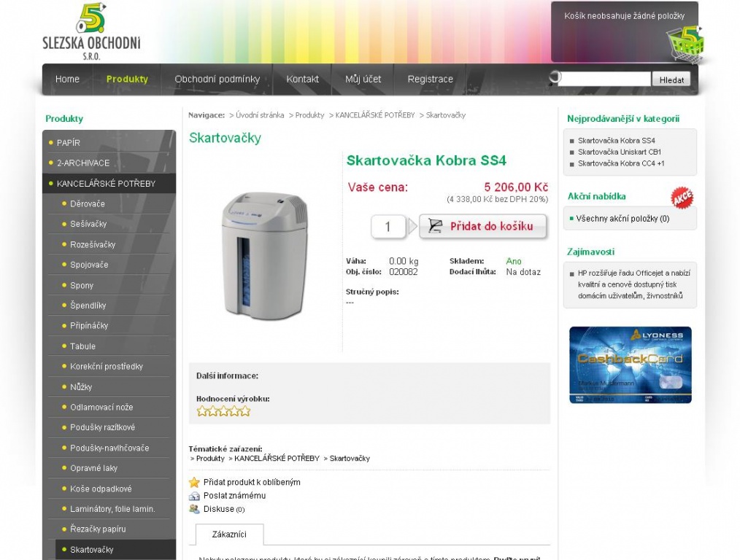
Task: Open Korekční prostředky subcategory
Action: coord(107,366)
